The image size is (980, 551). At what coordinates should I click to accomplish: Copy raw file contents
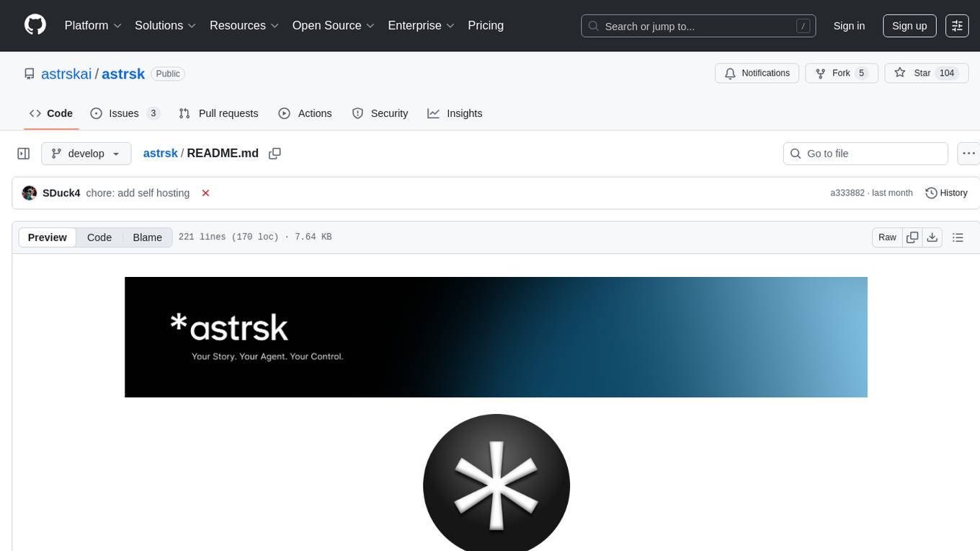[912, 237]
